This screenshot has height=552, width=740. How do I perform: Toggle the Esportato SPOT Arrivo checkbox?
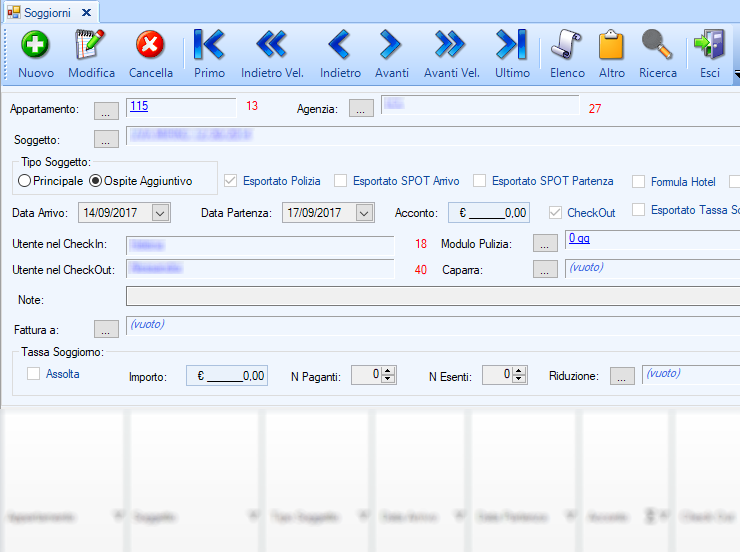(x=341, y=181)
